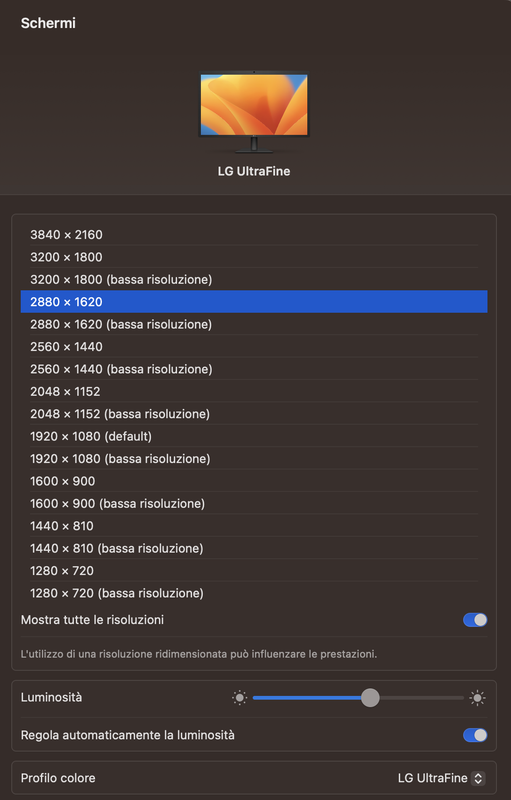The width and height of the screenshot is (511, 800).
Task: Select 2880 × 1620 (bassa risoluzione)
Action: 254,324
